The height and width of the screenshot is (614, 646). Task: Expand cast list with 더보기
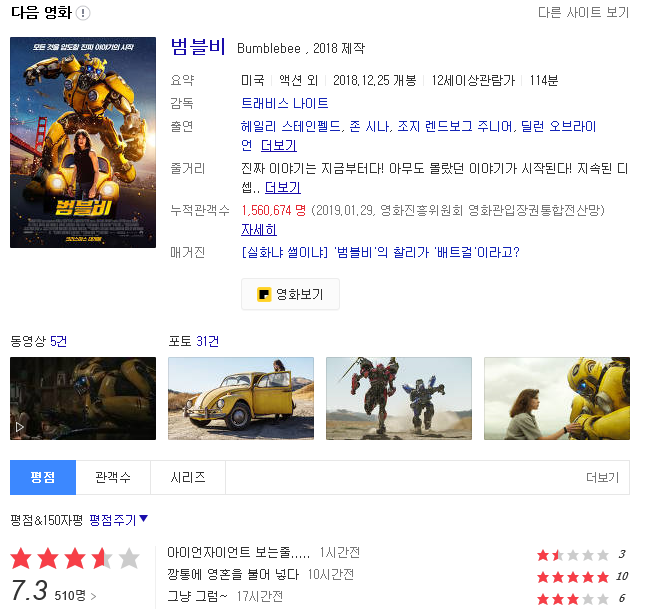point(279,145)
